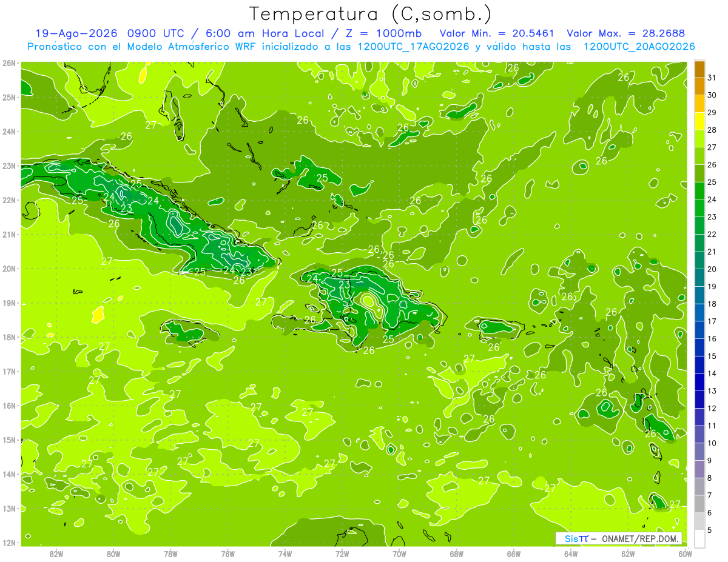728x562 pixels.
Task: Click latitude axis label '18N'
Action: (x=9, y=337)
